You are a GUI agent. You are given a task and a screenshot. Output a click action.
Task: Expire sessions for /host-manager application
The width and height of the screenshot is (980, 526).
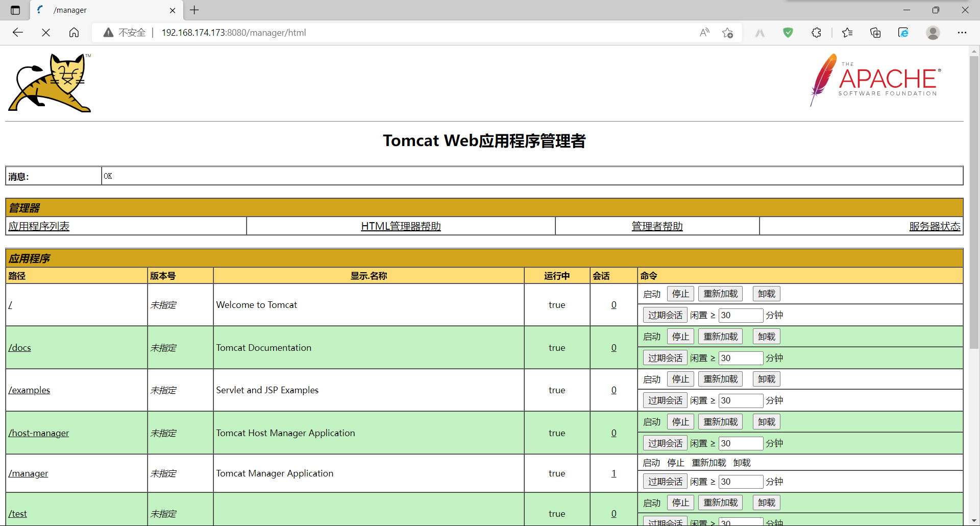[665, 444]
